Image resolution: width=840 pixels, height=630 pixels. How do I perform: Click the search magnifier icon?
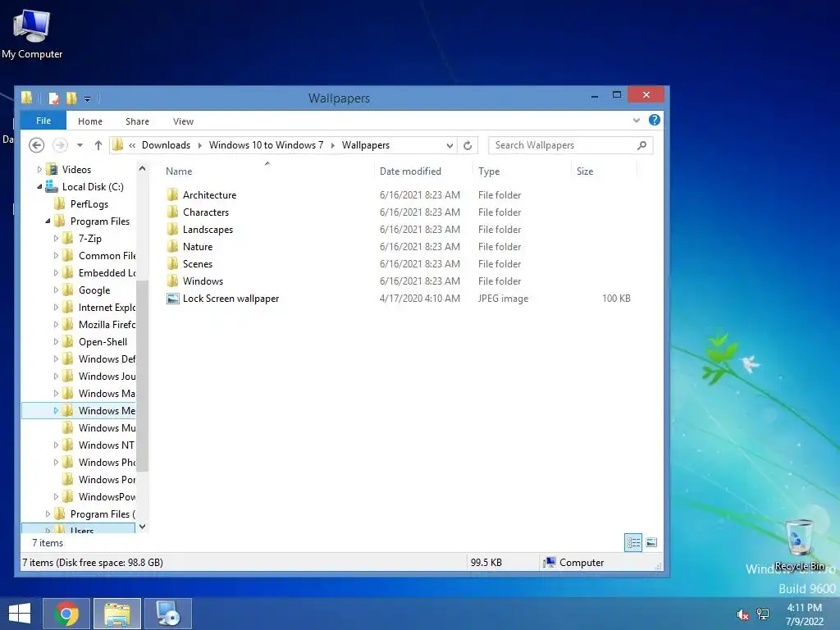click(x=641, y=145)
